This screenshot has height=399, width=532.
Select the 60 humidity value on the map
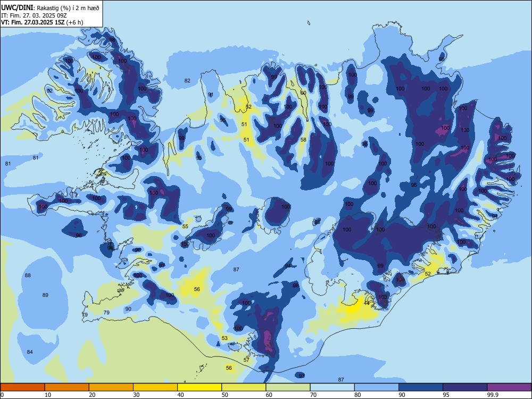tap(303, 93)
